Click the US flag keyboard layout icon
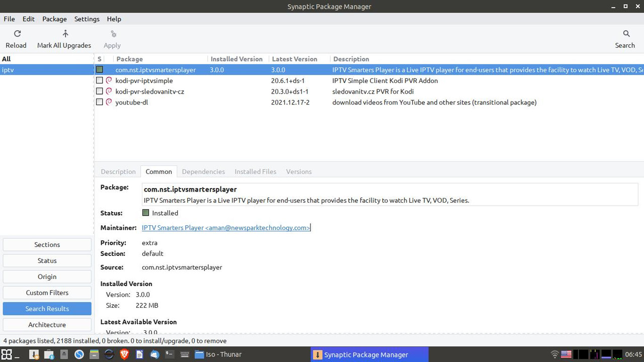Image resolution: width=644 pixels, height=362 pixels. click(x=566, y=354)
